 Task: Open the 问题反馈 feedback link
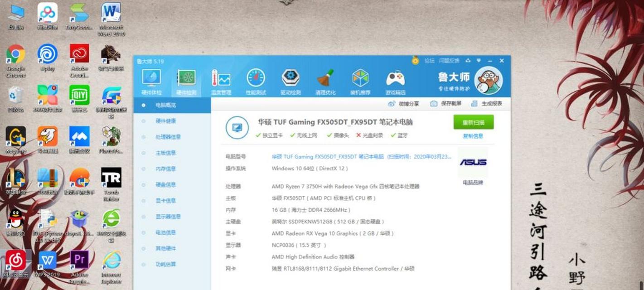449,60
